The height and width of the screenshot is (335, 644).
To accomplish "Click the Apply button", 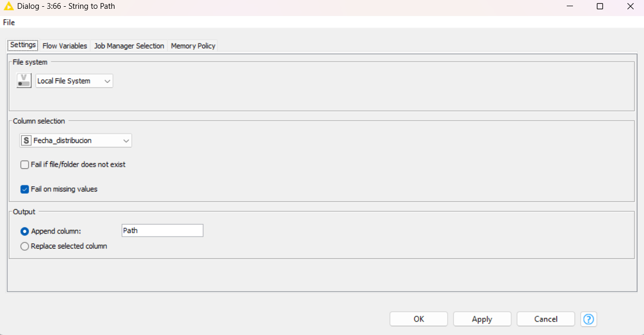I will (482, 319).
